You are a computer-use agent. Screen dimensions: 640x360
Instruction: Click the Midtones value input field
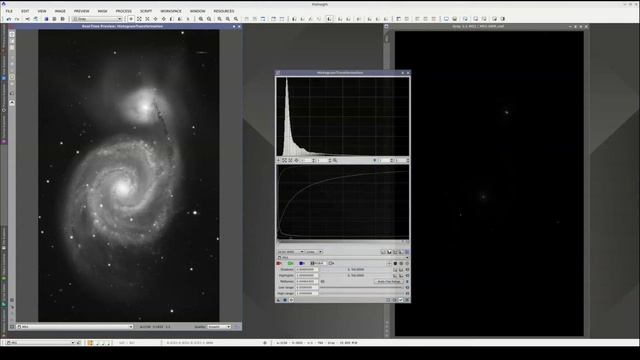(x=307, y=281)
